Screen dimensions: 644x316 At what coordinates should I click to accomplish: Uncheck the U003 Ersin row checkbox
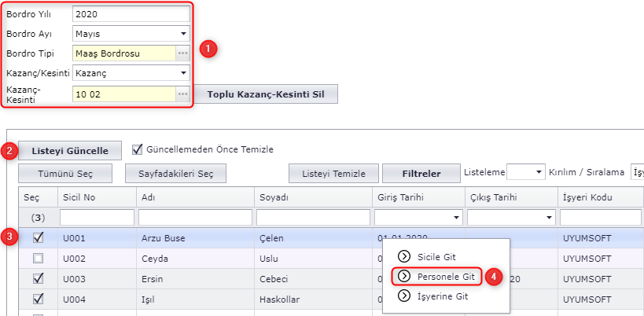coord(38,278)
